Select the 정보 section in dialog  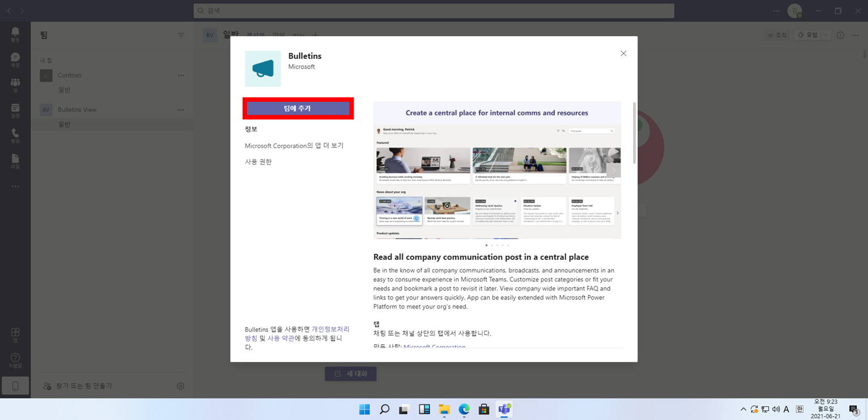click(x=251, y=129)
